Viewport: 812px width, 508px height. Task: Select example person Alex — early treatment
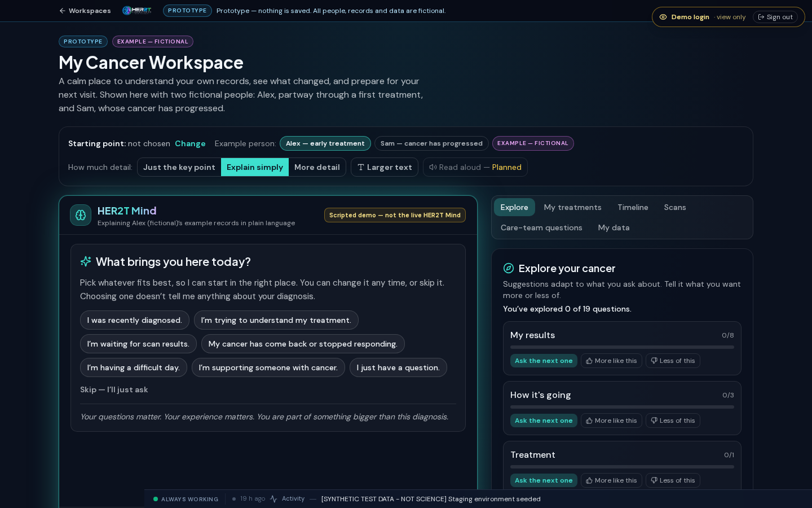click(x=325, y=143)
